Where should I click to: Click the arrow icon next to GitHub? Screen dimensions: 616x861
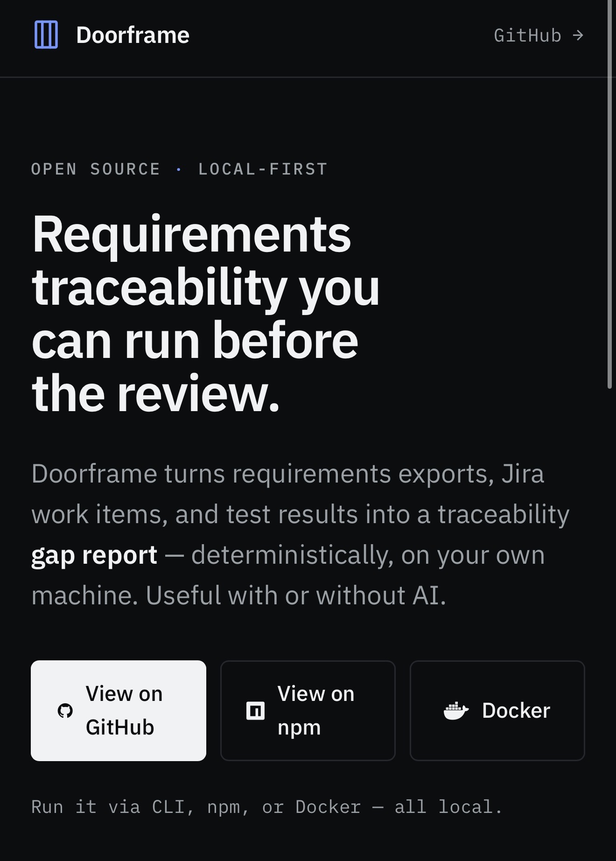[x=578, y=35]
